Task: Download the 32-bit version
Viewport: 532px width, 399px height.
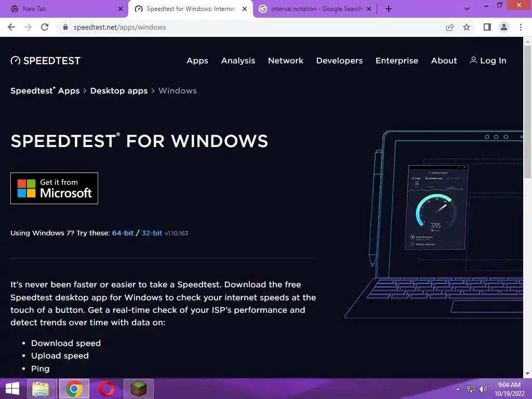Action: [152, 233]
